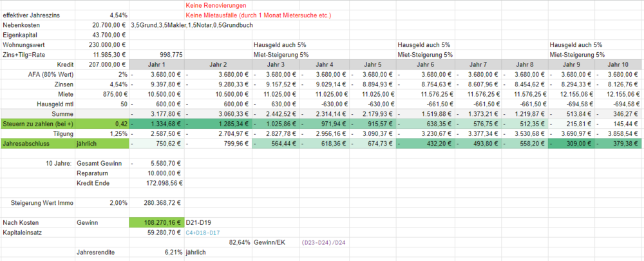Click the 'Steigerung Wert Immo' label
Viewport: 644px width, 261px height.
click(41, 202)
